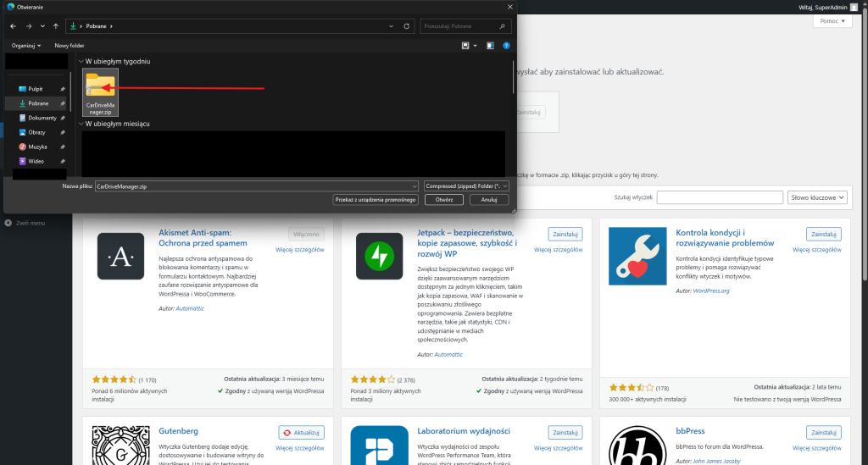Open the 'Słowo kluczowe' search type dropdown
The image size is (868, 465).
pyautogui.click(x=817, y=197)
